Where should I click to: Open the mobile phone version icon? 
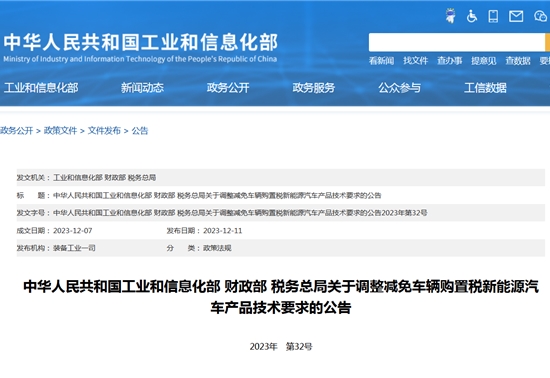pyautogui.click(x=493, y=16)
